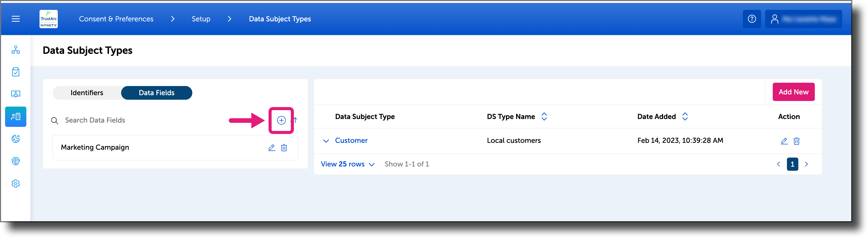Open the Customer link

point(351,140)
